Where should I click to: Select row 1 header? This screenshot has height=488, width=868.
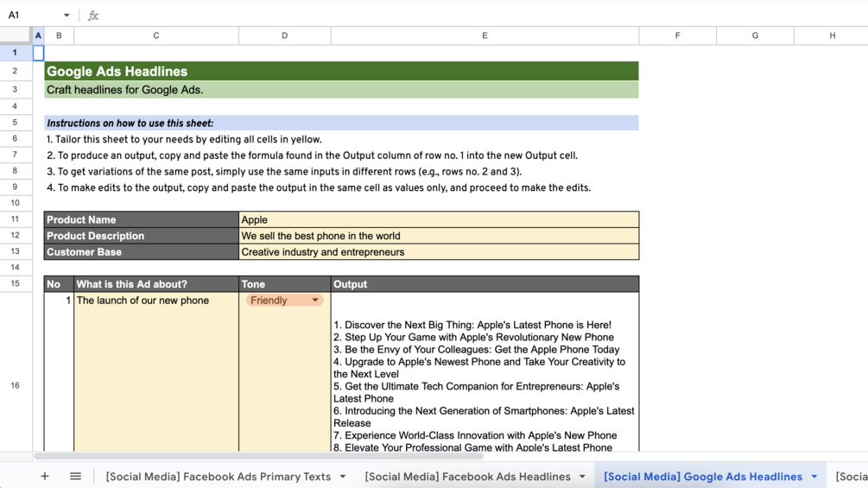[x=16, y=53]
